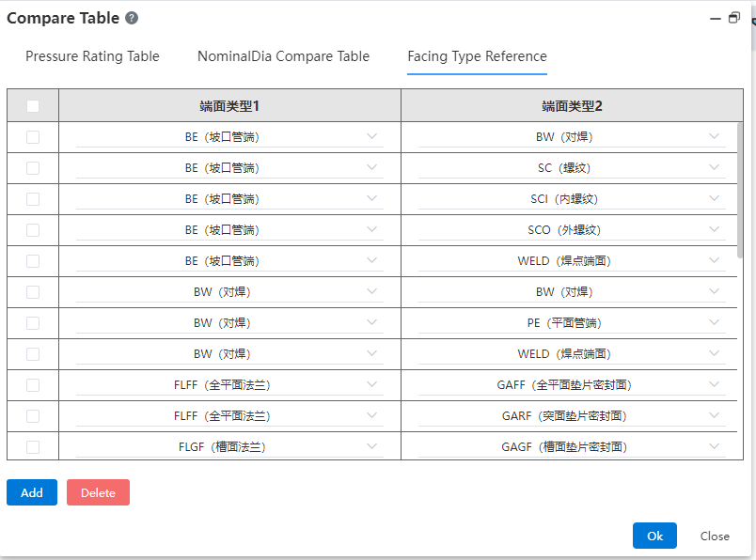The image size is (756, 560).
Task: Confirm with the Ok button
Action: tap(654, 536)
